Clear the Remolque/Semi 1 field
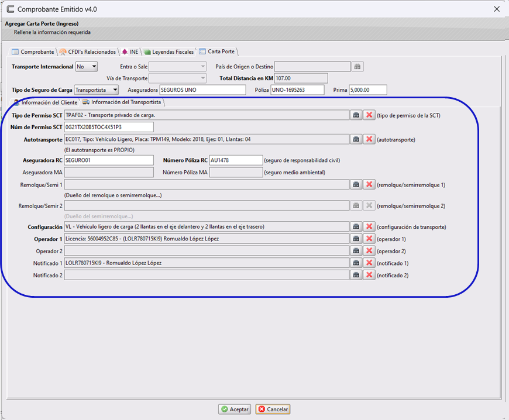The width and height of the screenshot is (509, 420). (369, 184)
